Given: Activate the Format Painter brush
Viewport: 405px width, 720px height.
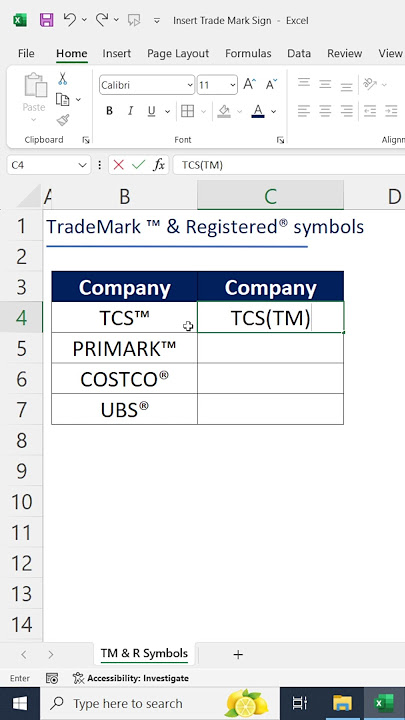Looking at the screenshot, I should point(62,120).
